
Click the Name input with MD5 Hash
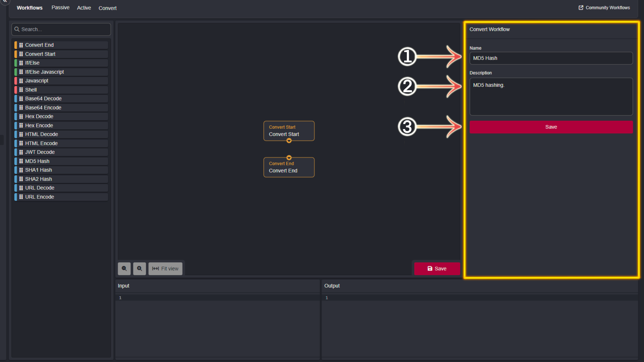click(551, 58)
